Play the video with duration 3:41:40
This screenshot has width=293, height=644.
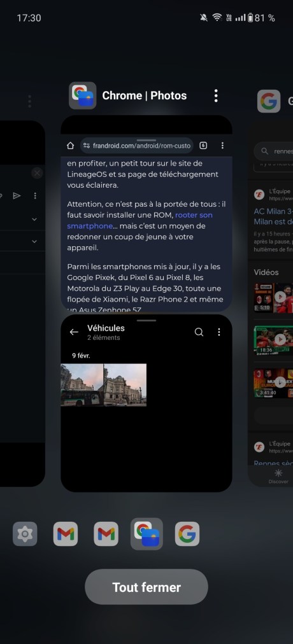click(x=273, y=383)
